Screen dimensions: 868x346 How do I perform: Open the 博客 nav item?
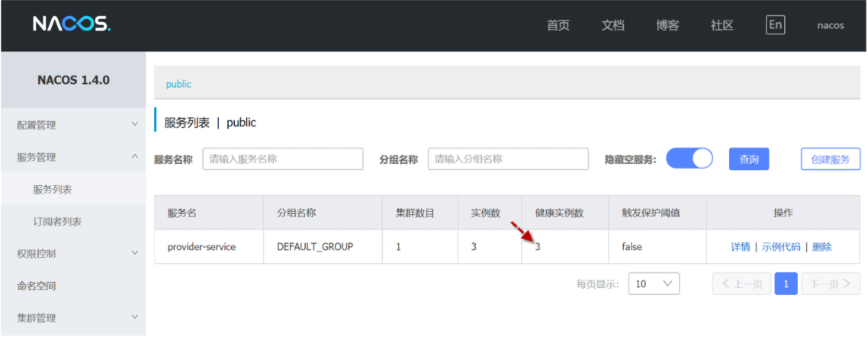[x=667, y=25]
